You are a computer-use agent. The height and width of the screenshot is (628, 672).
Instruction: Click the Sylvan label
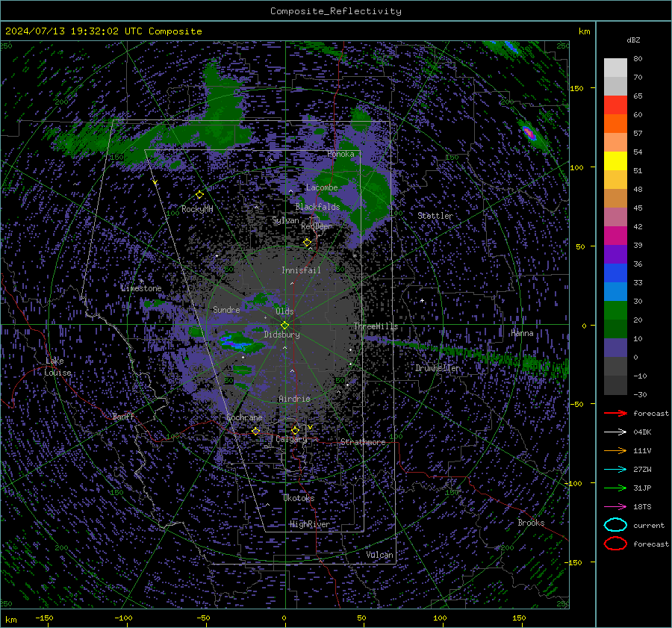point(285,220)
